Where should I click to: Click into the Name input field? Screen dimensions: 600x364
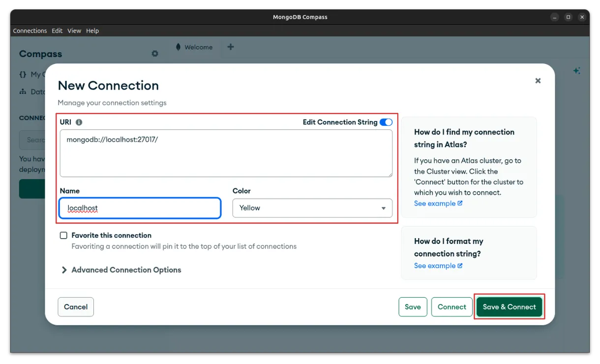click(x=140, y=208)
